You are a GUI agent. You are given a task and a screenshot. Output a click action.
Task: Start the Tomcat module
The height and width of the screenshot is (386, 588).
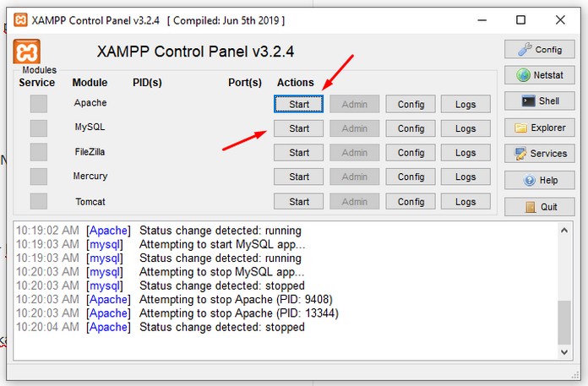(x=298, y=201)
